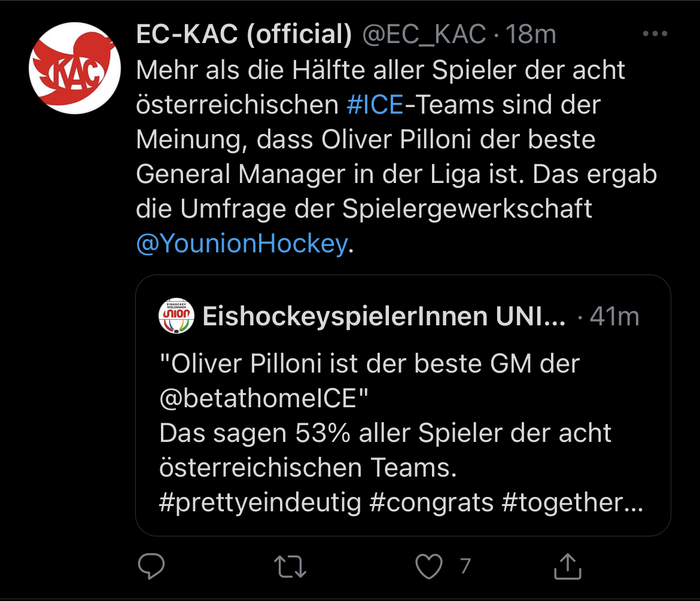The image size is (700, 601).
Task: Retweet using the retweet arrows icon
Action: pos(291,566)
